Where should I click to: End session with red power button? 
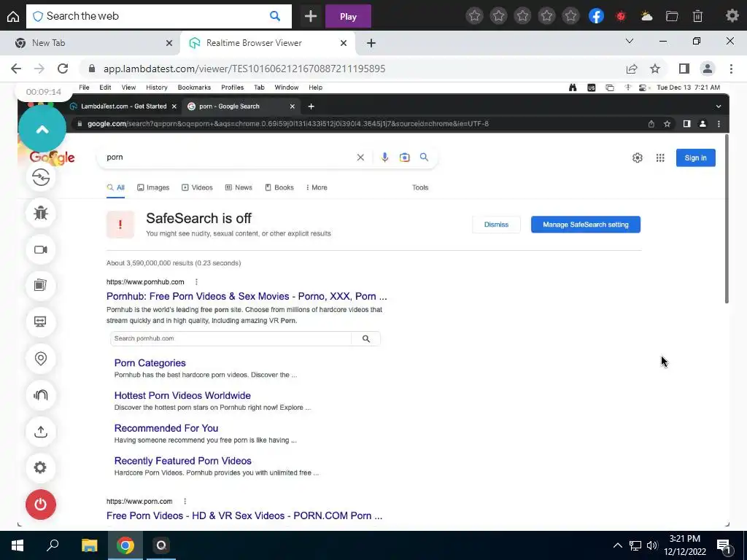(41, 505)
